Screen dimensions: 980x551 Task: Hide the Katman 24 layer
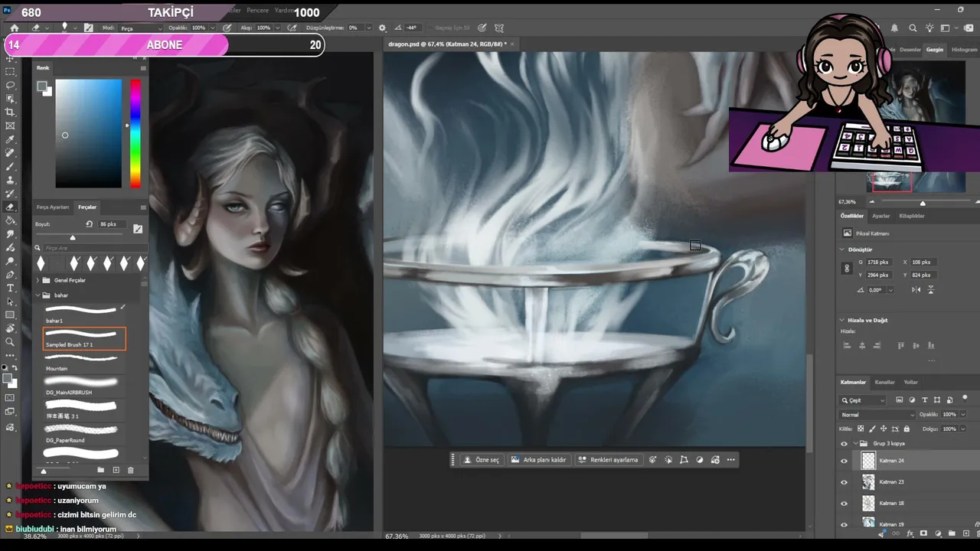(844, 461)
